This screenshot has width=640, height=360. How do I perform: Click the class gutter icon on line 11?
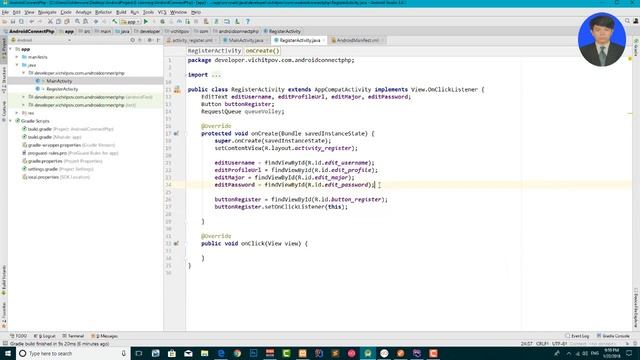point(177,90)
